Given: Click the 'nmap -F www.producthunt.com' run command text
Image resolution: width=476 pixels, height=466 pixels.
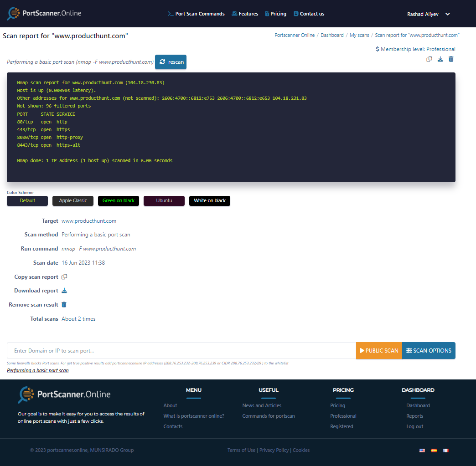Looking at the screenshot, I should tap(98, 249).
